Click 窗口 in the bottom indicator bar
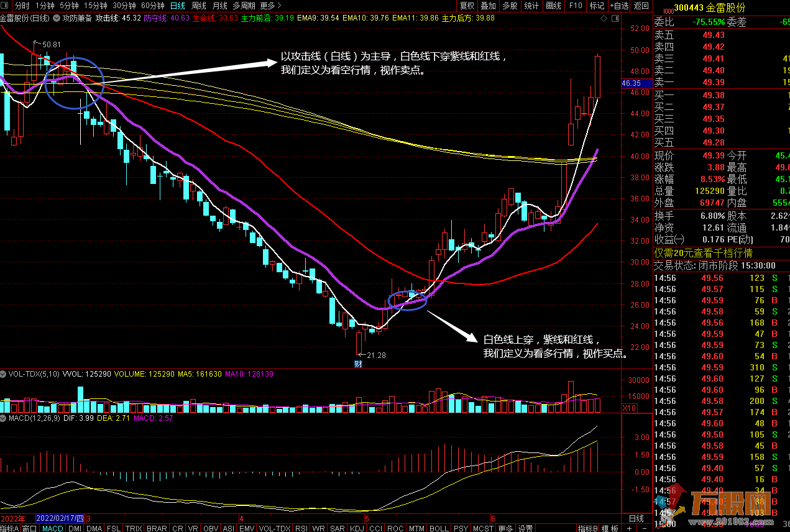Screen dimensions: 790x532 pos(30,528)
